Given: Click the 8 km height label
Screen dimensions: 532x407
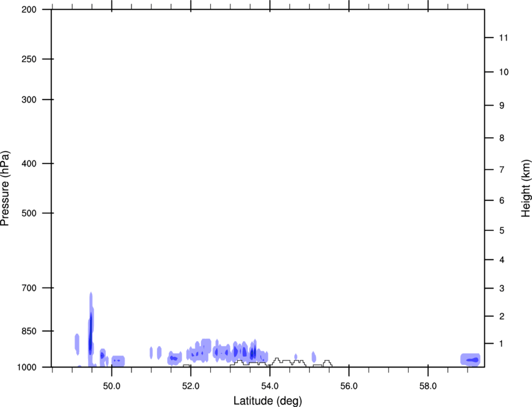Looking at the screenshot, I should pos(502,138).
